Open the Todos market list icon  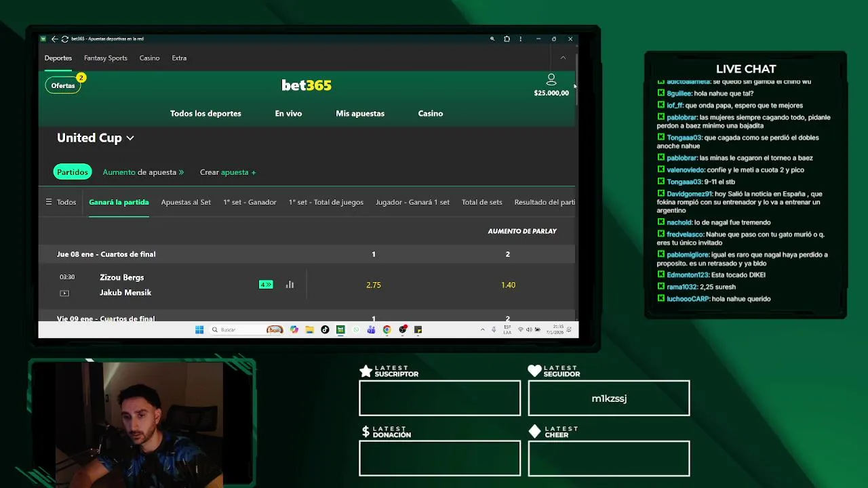pos(49,202)
